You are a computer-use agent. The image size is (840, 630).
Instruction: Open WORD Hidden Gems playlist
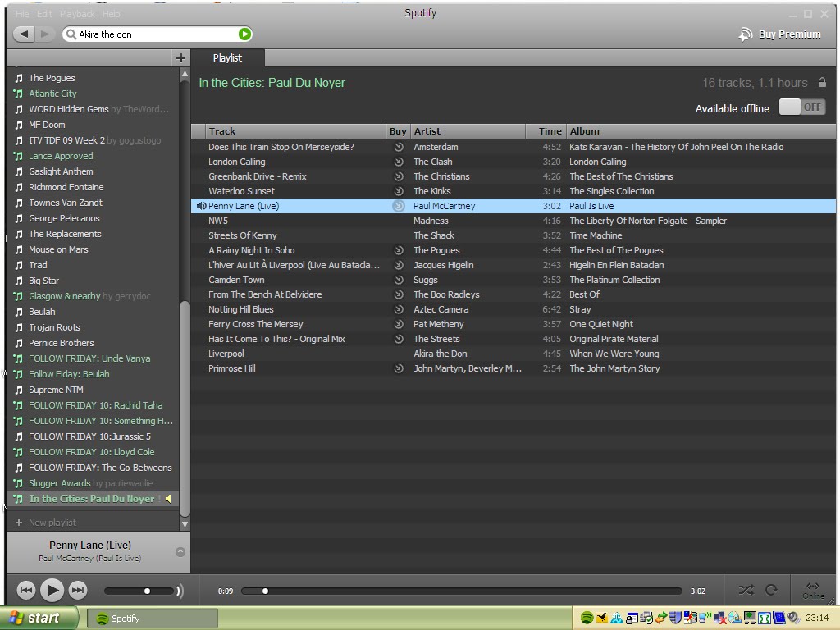[69, 109]
